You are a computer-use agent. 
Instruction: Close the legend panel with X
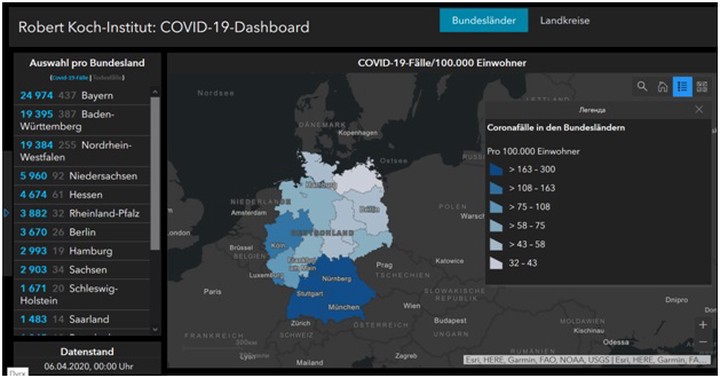click(x=699, y=109)
